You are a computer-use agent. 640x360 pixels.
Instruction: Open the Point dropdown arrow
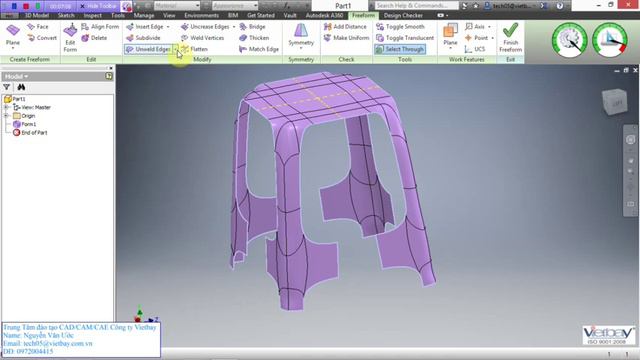point(493,38)
